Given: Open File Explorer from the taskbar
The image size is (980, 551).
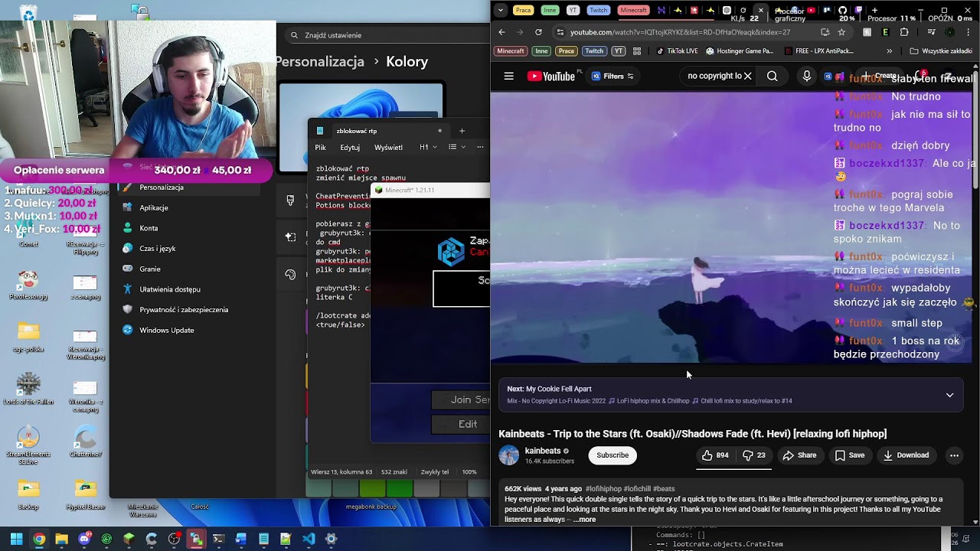Looking at the screenshot, I should pos(61,539).
